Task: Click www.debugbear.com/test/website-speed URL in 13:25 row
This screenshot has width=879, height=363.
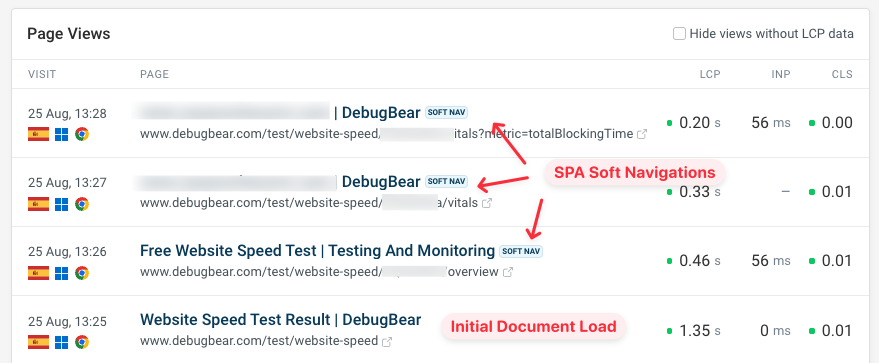Action: (259, 341)
